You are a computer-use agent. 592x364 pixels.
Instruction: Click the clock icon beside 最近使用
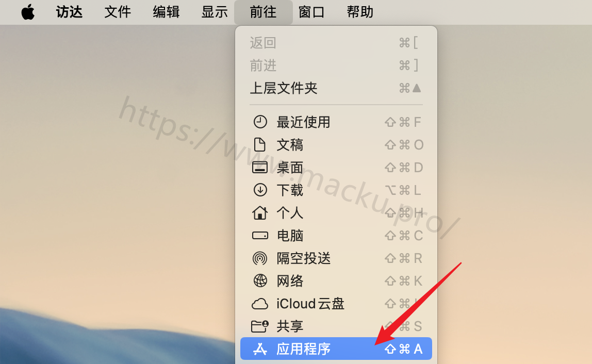pos(260,122)
